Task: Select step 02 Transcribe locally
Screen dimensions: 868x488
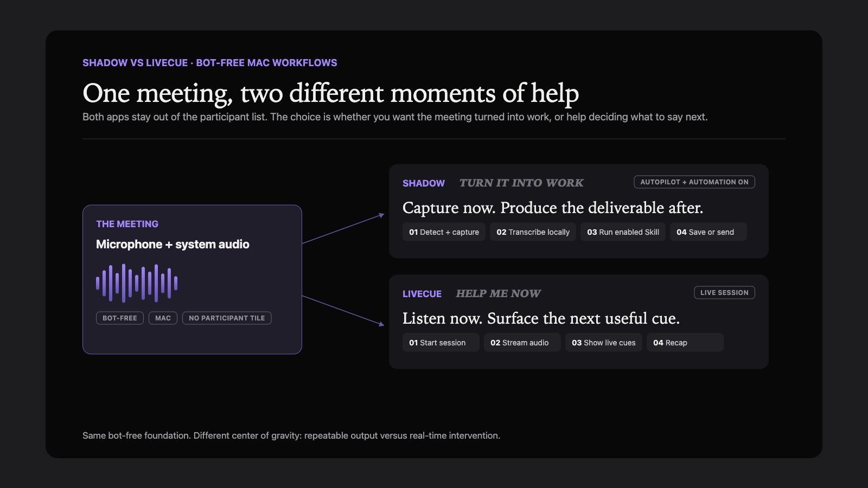Action: (533, 232)
